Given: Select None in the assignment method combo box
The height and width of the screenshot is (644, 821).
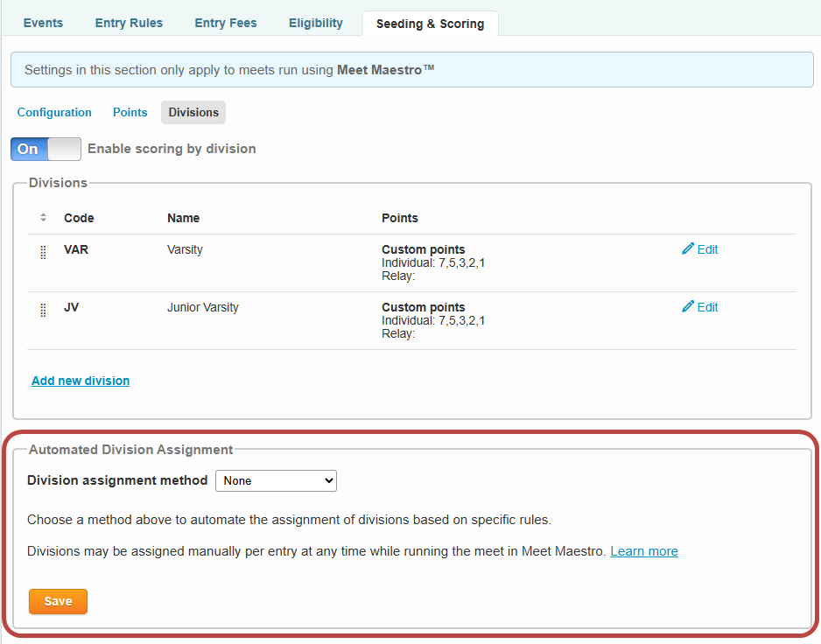Looking at the screenshot, I should point(276,480).
